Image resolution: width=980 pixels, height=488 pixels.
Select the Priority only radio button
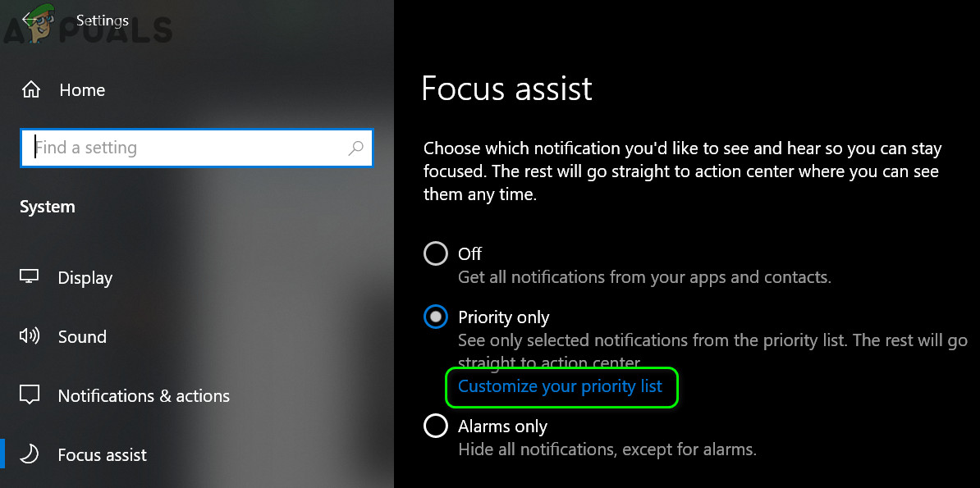coord(436,317)
